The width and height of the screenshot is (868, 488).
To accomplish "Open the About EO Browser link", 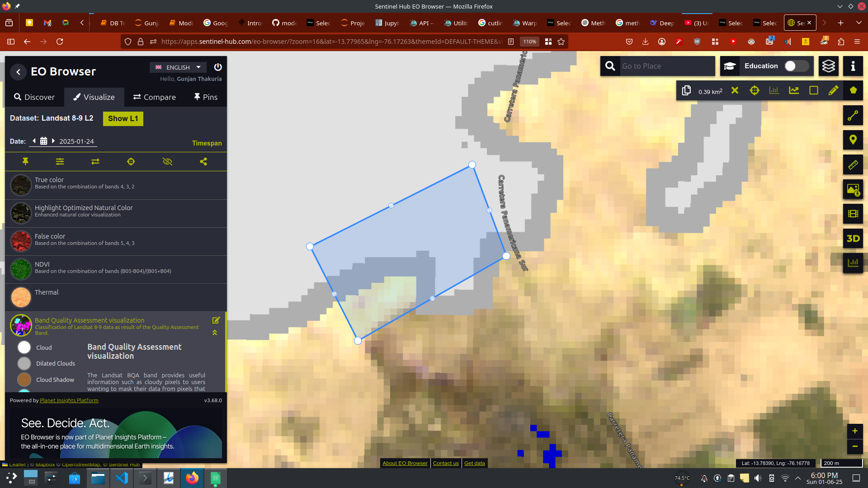I will (405, 463).
